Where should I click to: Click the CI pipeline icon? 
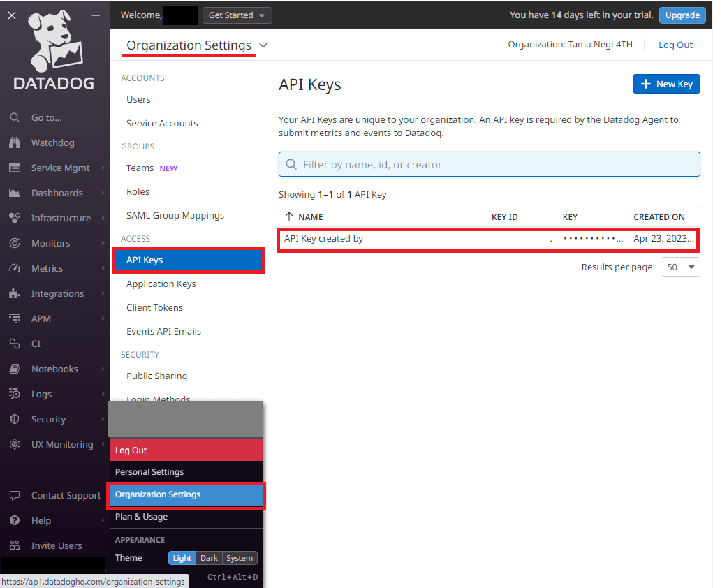[x=15, y=344]
